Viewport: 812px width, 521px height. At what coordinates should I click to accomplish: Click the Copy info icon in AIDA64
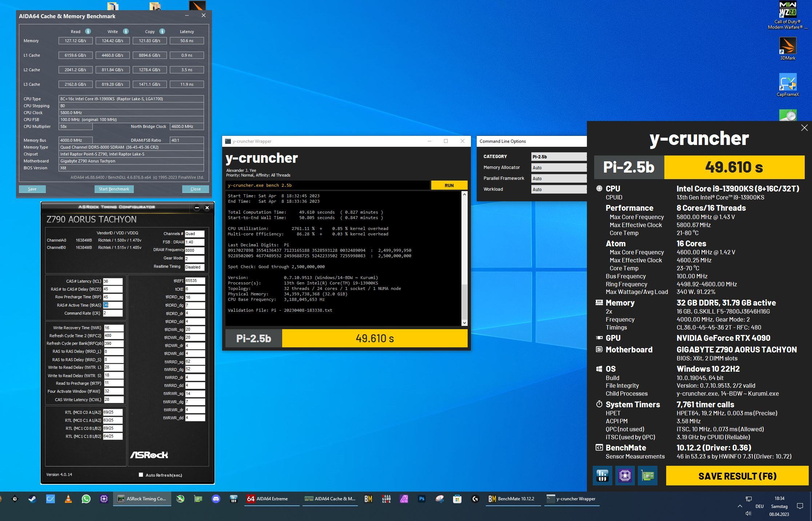162,31
